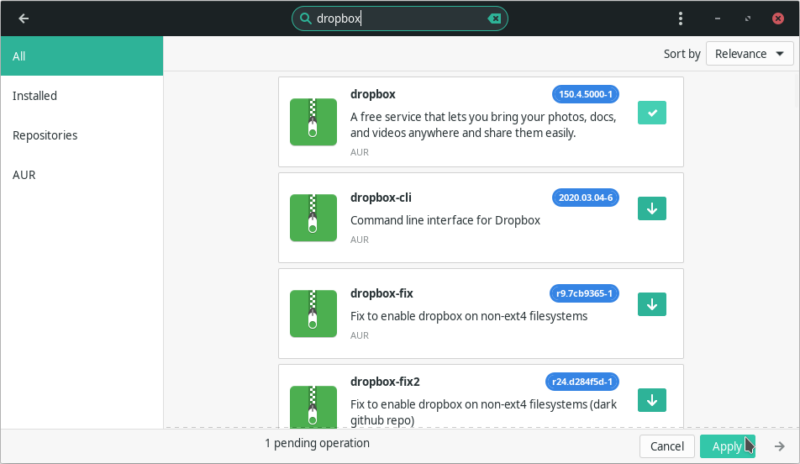Screen dimensions: 800x464
Task: Open the dropbox-cli package title
Action: coord(381,198)
